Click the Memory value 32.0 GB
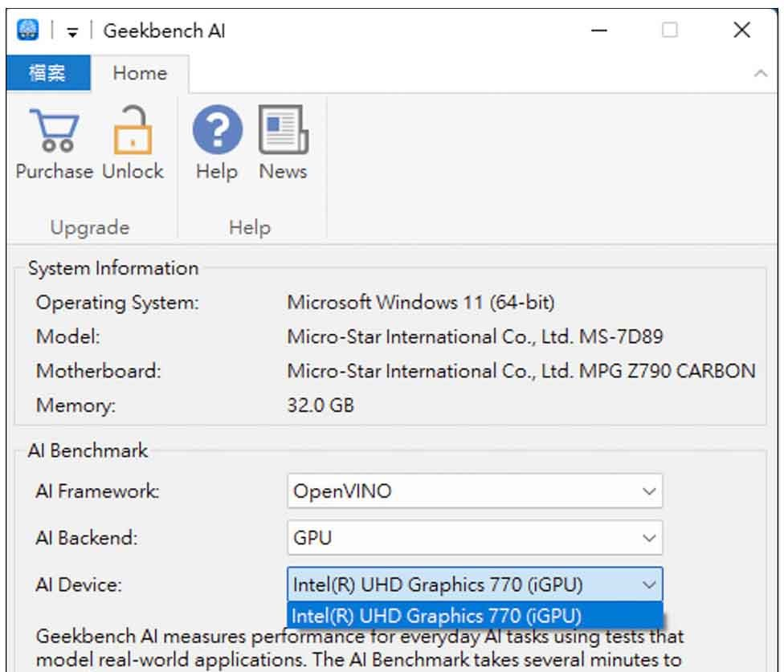This screenshot has height=672, width=784. tap(321, 405)
